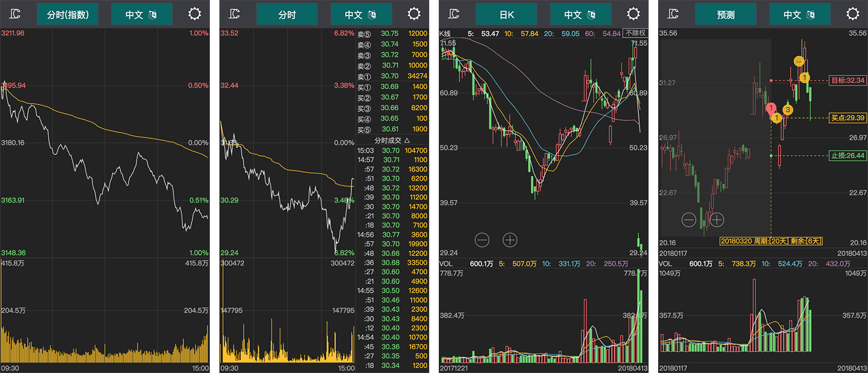Tap 预测 volume 5-day average 738.3万
This screenshot has width=868, height=373.
point(744,263)
